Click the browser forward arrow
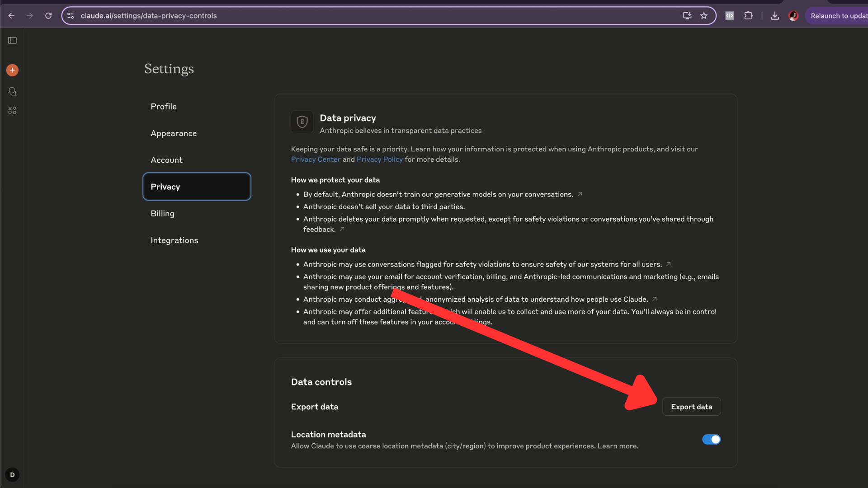The width and height of the screenshot is (868, 488). click(x=30, y=16)
